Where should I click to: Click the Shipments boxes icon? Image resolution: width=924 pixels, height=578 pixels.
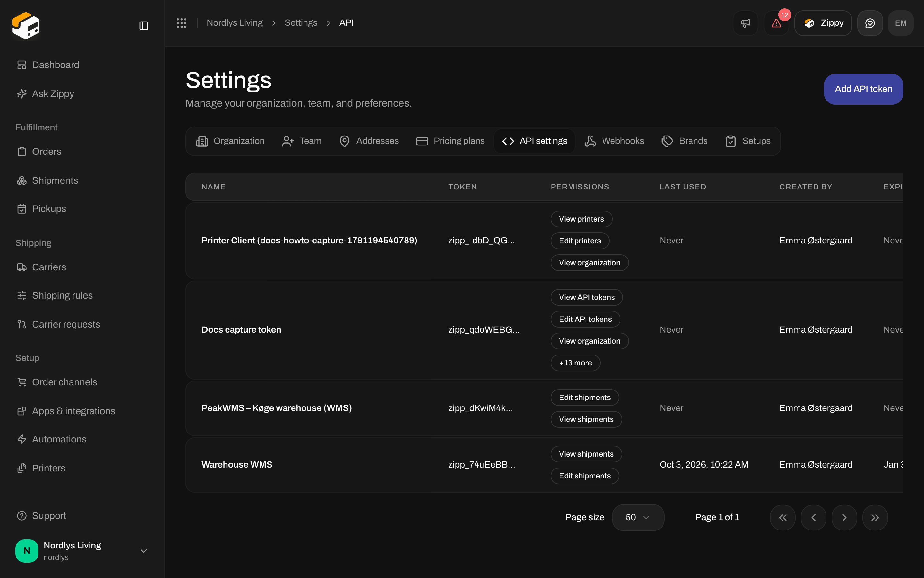click(22, 180)
